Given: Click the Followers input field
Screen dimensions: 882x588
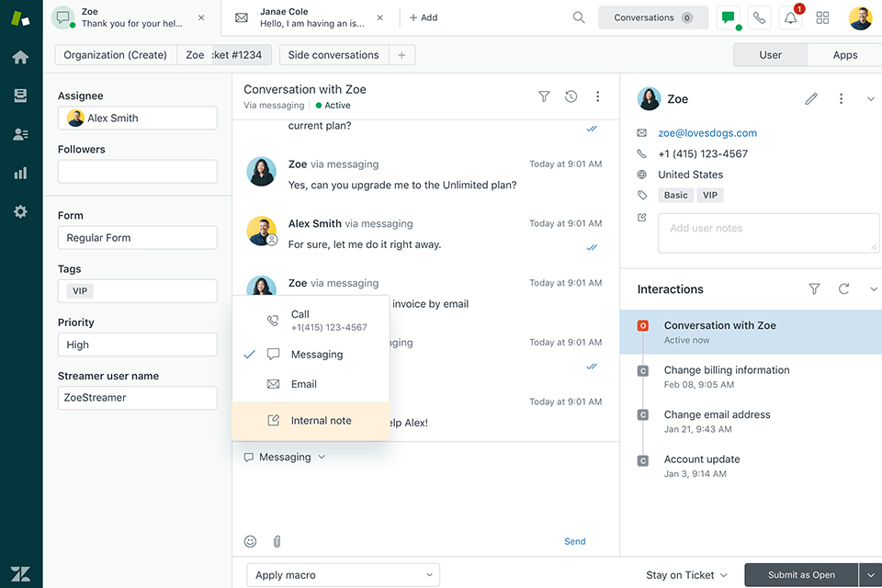Looking at the screenshot, I should coord(137,172).
